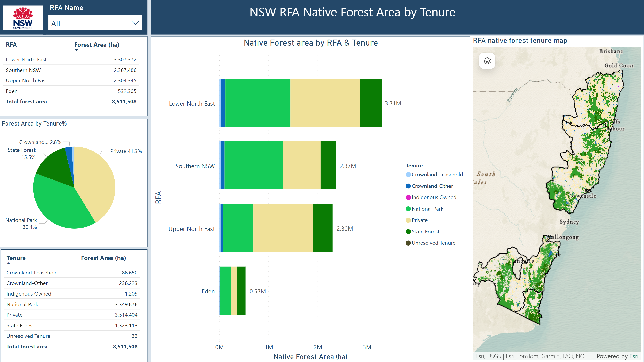Select State Forest row in tenure table

(72, 325)
